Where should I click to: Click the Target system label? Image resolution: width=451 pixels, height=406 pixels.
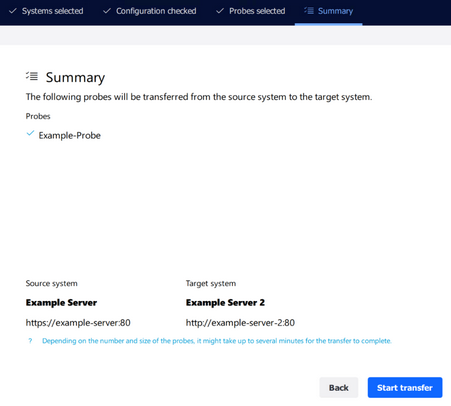(x=211, y=283)
